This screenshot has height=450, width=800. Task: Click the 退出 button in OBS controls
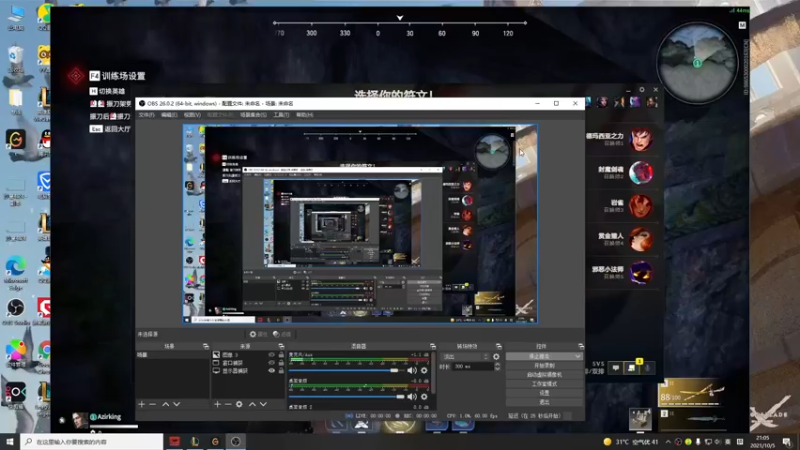pyautogui.click(x=544, y=402)
